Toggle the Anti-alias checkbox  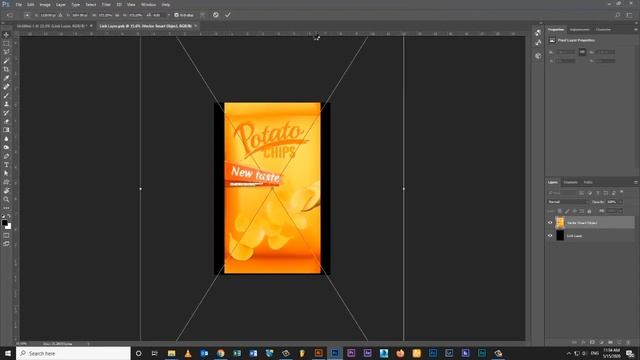(176, 15)
